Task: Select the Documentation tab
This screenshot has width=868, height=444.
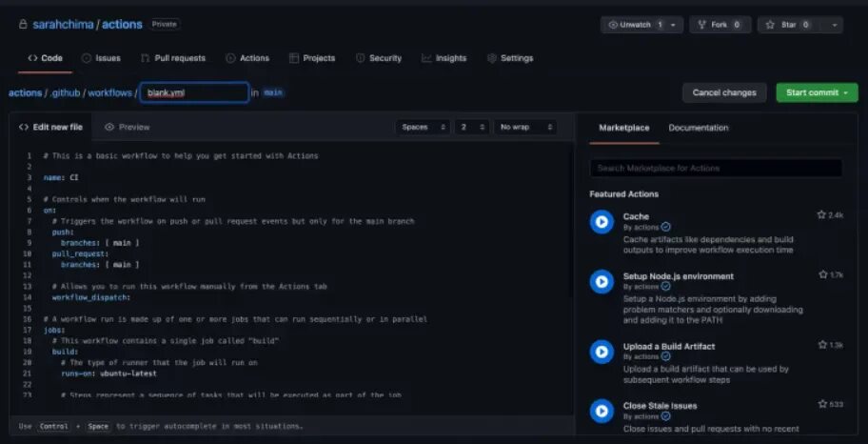Action: (x=698, y=128)
